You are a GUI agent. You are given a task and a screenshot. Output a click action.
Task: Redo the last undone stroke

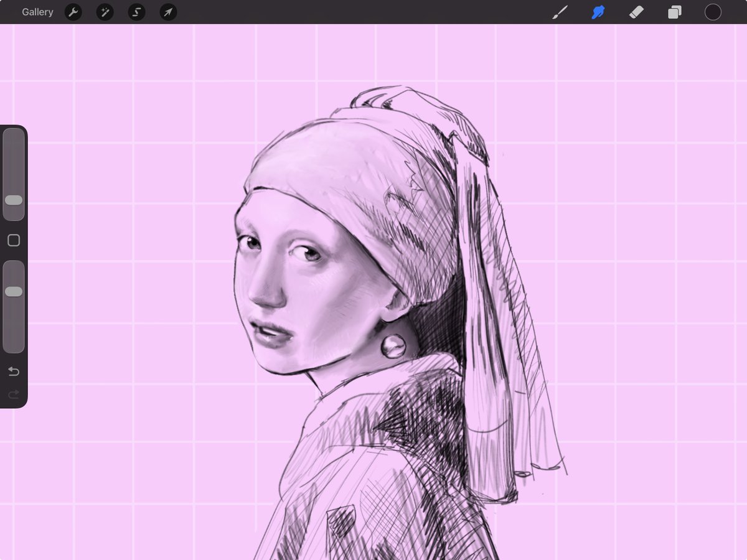(x=14, y=394)
